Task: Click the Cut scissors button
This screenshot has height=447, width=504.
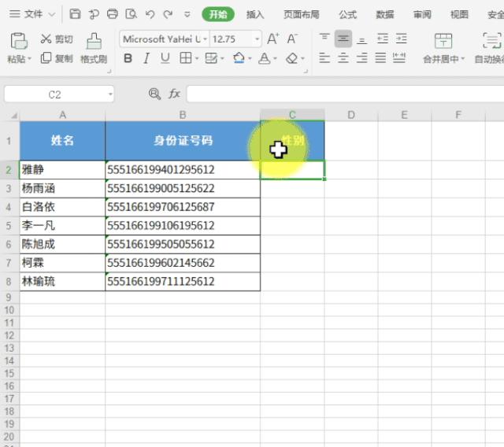Action: 57,39
